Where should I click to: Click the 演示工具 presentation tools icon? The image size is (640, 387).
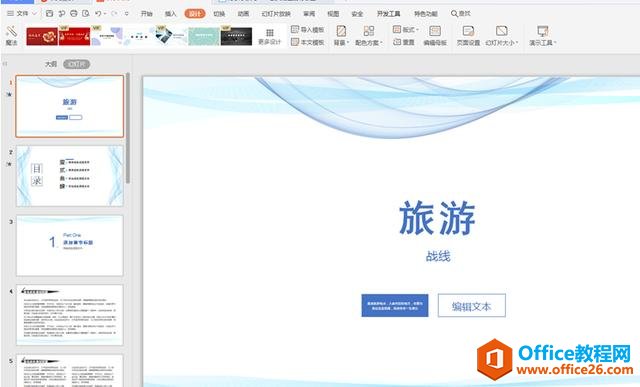[542, 31]
